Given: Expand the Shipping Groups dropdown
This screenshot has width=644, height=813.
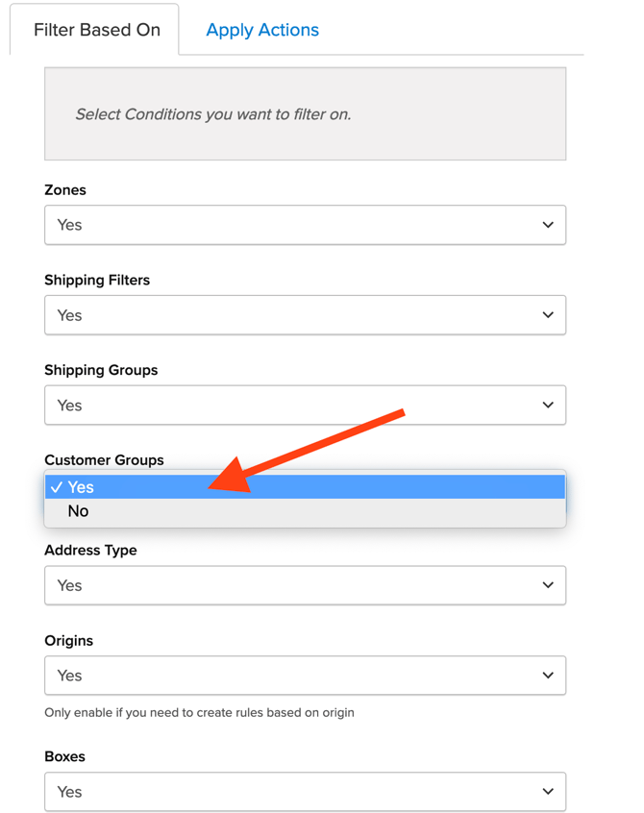Looking at the screenshot, I should click(x=305, y=405).
